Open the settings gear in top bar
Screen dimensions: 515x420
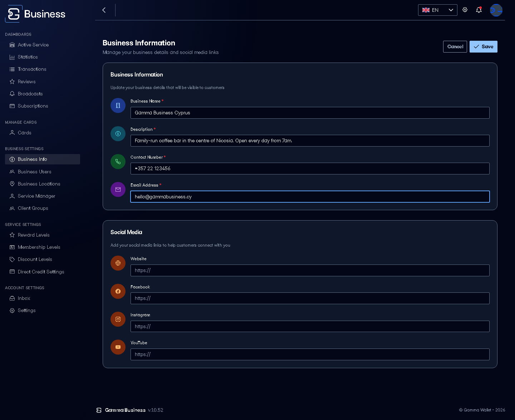[x=465, y=10]
